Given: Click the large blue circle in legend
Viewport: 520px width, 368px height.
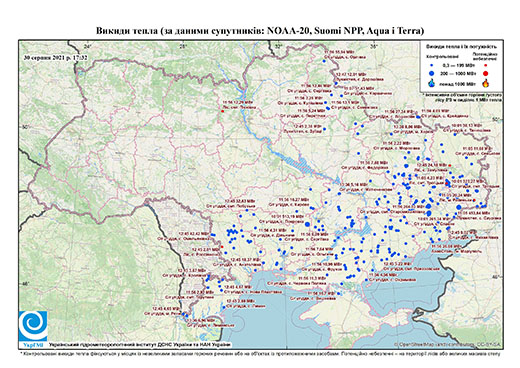Looking at the screenshot, I should click(x=432, y=73).
